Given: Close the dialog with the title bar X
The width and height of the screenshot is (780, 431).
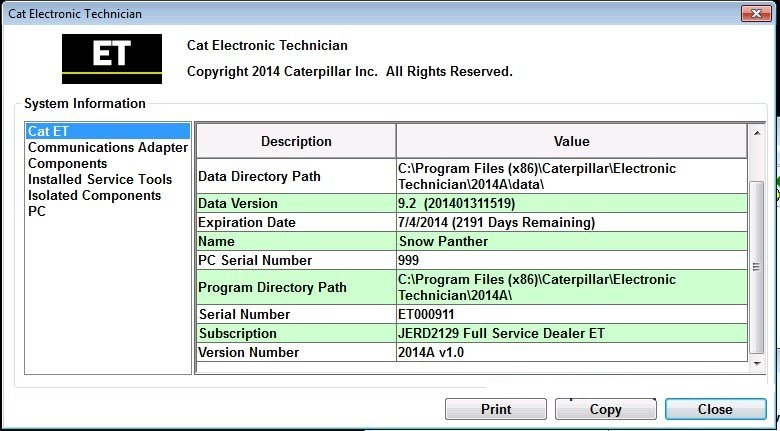Looking at the screenshot, I should click(756, 13).
